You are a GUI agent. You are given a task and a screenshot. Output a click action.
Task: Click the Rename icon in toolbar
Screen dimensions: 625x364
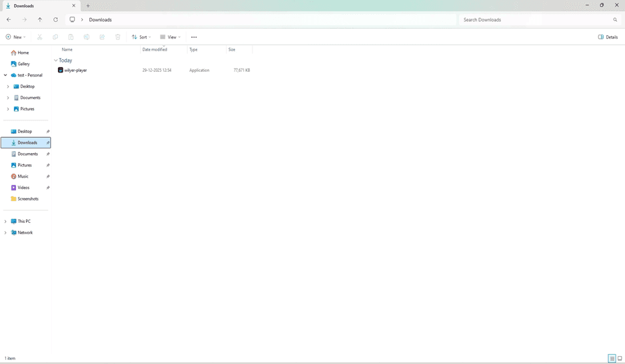coord(87,37)
